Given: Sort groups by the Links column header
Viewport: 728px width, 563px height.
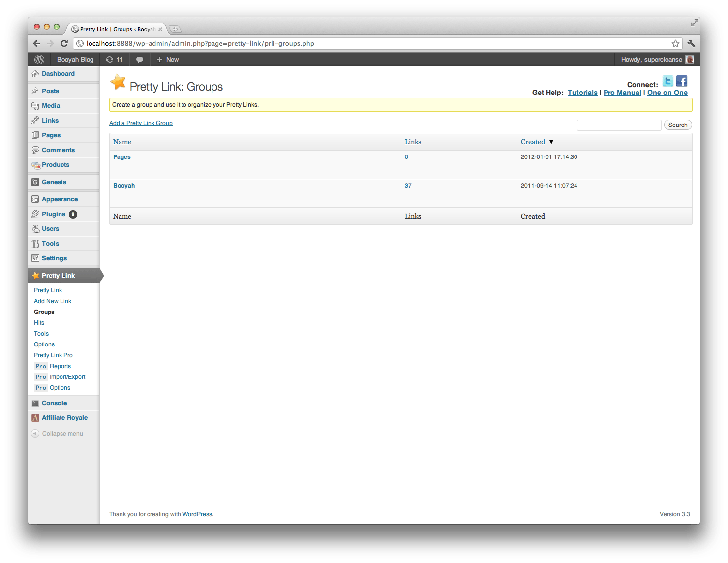Looking at the screenshot, I should click(413, 142).
